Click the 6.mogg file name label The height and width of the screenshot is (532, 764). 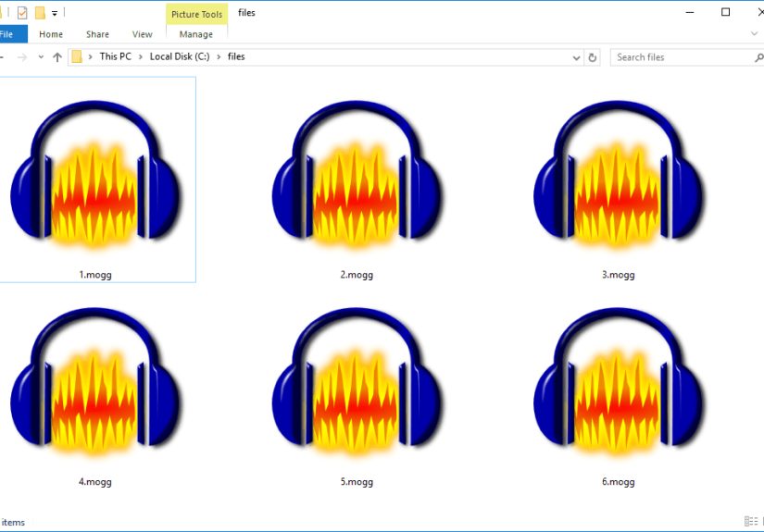(619, 482)
